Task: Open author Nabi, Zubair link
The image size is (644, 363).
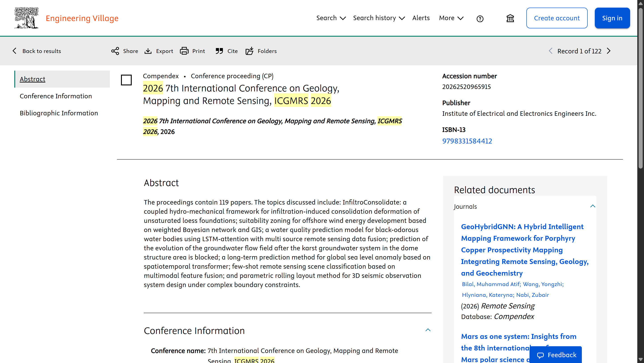Action: (x=532, y=295)
